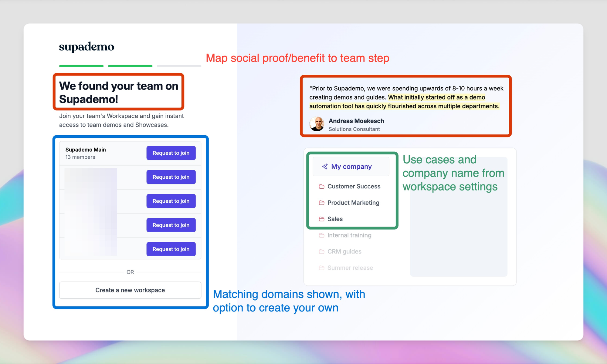Click the sparkle icon beside My company

pos(325,167)
